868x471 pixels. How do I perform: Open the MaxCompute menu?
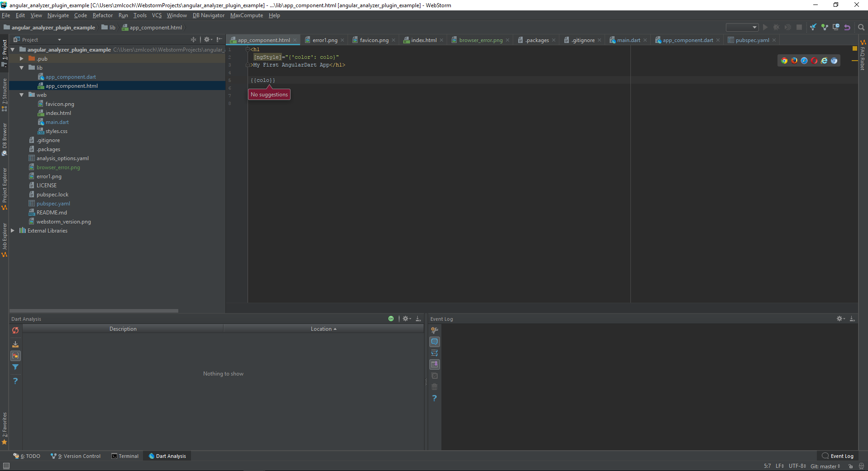[x=247, y=15]
